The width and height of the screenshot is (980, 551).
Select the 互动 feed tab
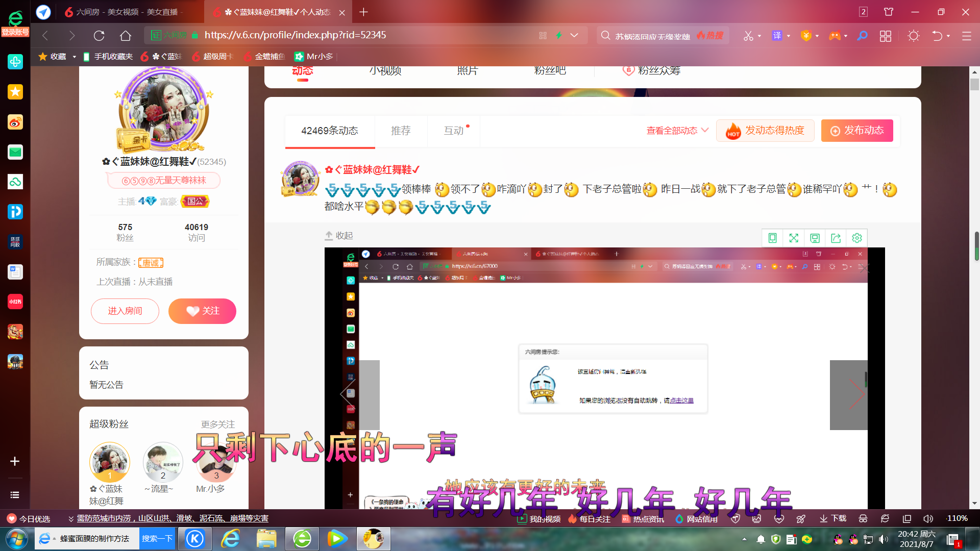454,131
